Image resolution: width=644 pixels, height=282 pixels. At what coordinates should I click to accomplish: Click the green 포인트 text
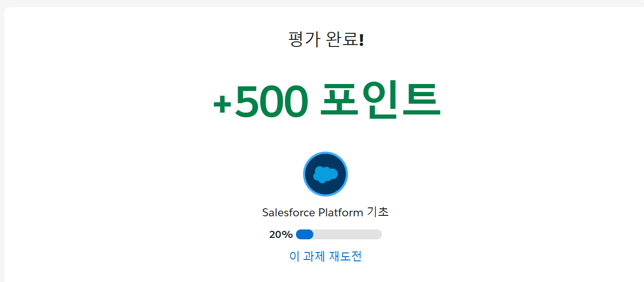click(x=380, y=100)
